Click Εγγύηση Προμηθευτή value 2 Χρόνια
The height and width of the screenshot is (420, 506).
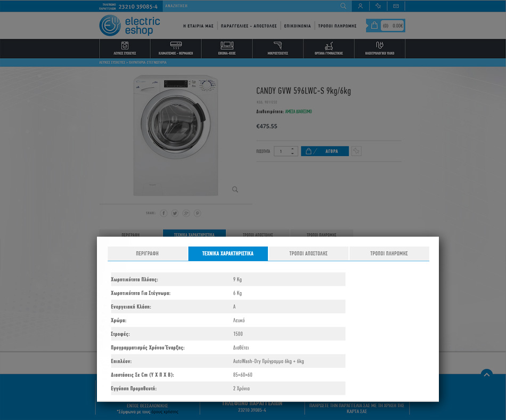point(241,389)
